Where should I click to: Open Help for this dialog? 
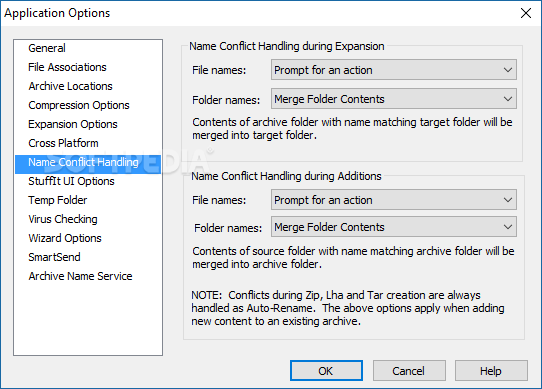[x=491, y=371]
